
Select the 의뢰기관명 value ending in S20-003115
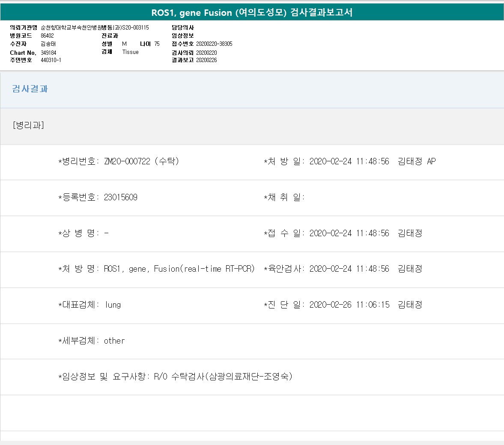click(95, 28)
